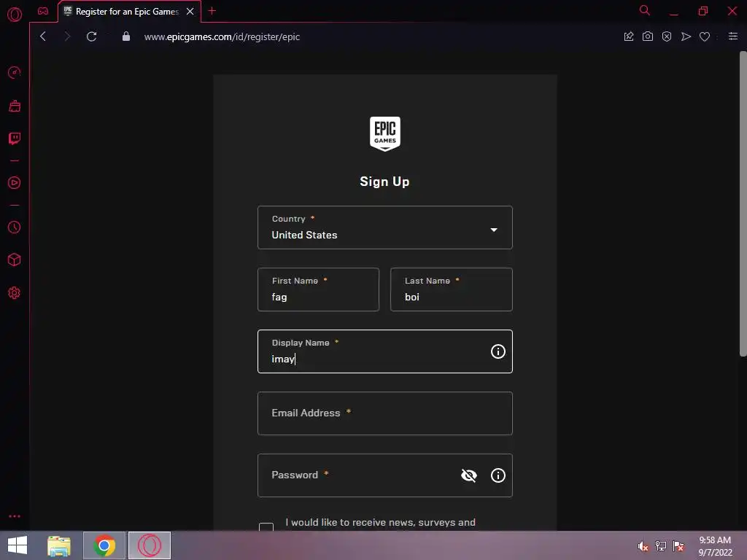747x560 pixels.
Task: Open Google Chrome from taskbar
Action: [x=104, y=545]
